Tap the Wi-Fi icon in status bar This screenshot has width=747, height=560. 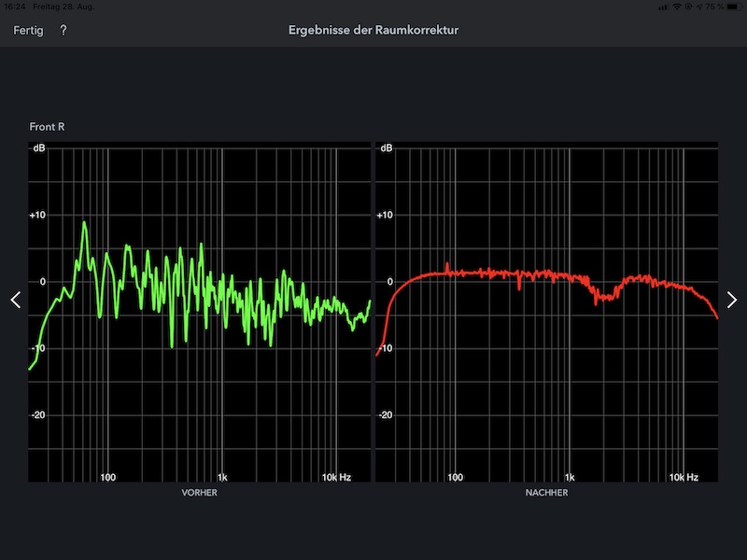click(x=676, y=6)
